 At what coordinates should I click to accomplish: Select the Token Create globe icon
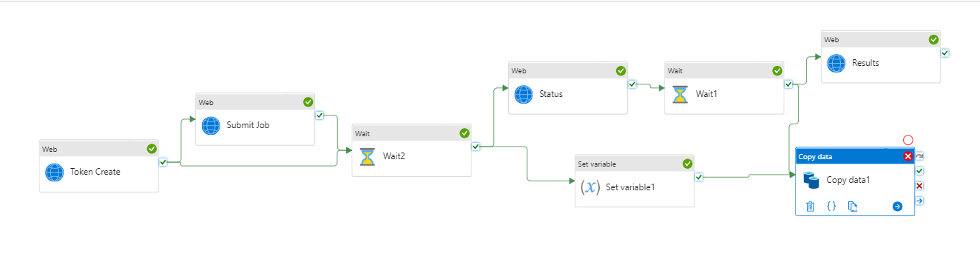click(55, 172)
